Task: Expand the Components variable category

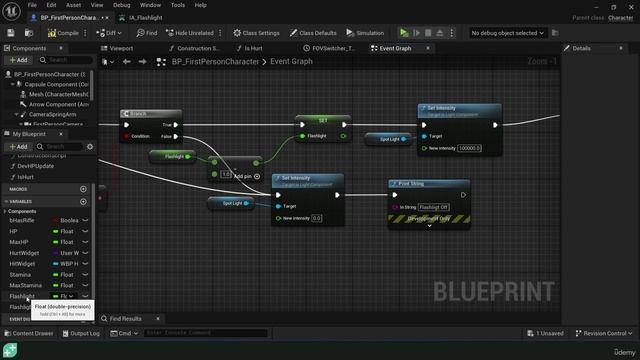Action: click(5, 211)
